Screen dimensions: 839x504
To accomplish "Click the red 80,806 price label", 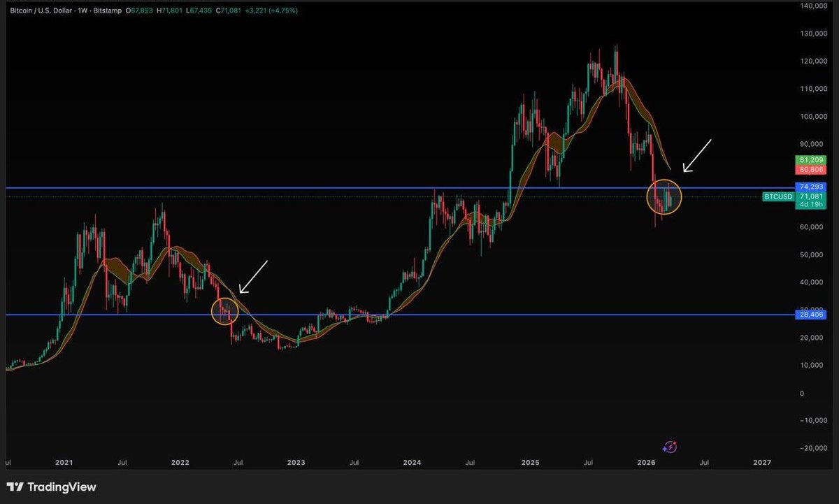I will pyautogui.click(x=810, y=168).
